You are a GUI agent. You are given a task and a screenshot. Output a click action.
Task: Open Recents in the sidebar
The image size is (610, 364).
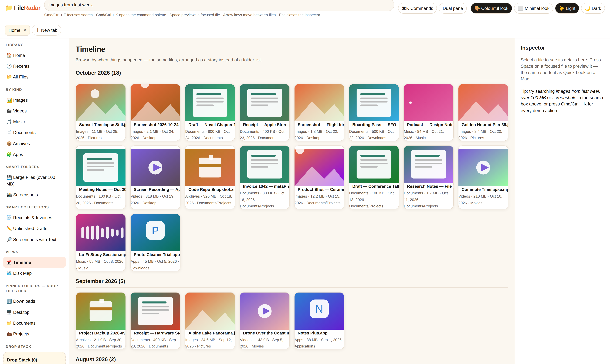click(x=34, y=66)
